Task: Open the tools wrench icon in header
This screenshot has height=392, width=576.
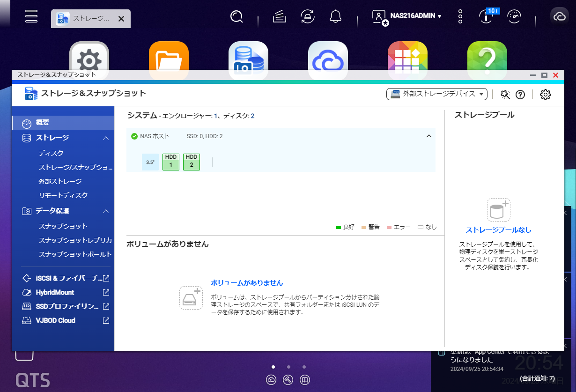Action: [x=505, y=95]
